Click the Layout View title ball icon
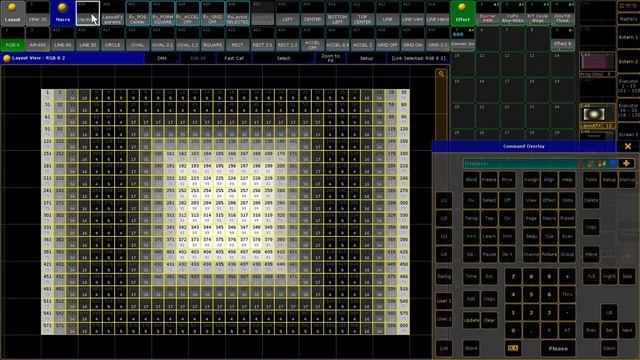Viewport: 640px width, 360px height. [7, 58]
